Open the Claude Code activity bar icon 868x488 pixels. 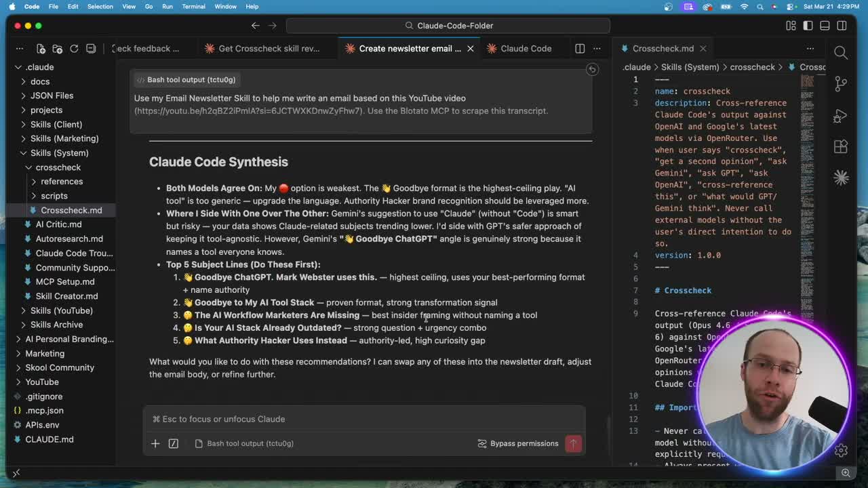[841, 178]
